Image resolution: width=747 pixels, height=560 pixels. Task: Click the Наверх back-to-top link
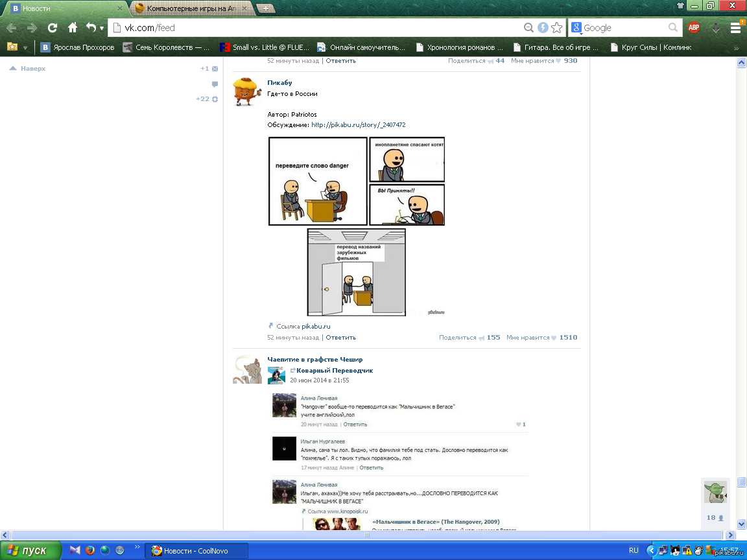point(28,69)
